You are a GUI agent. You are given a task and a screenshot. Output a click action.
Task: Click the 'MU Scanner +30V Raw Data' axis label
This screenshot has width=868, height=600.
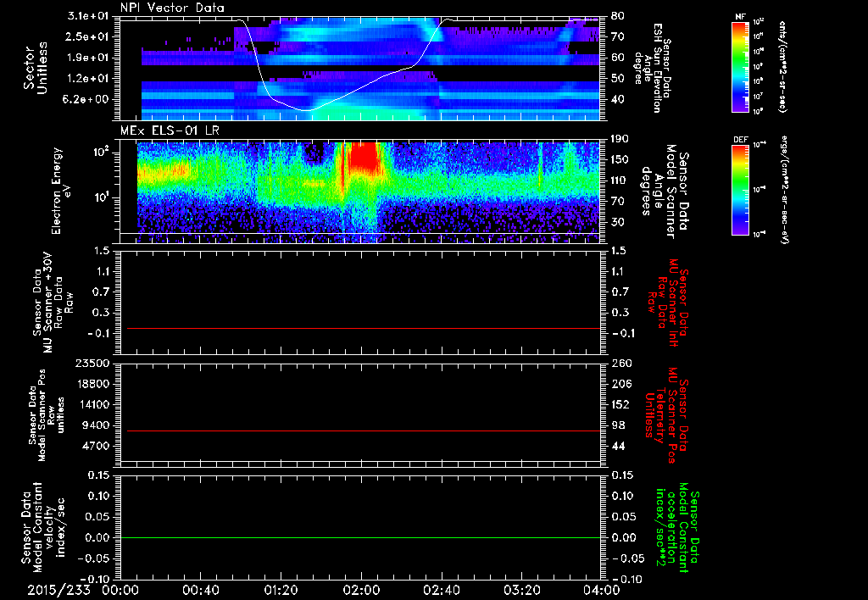pyautogui.click(x=53, y=303)
